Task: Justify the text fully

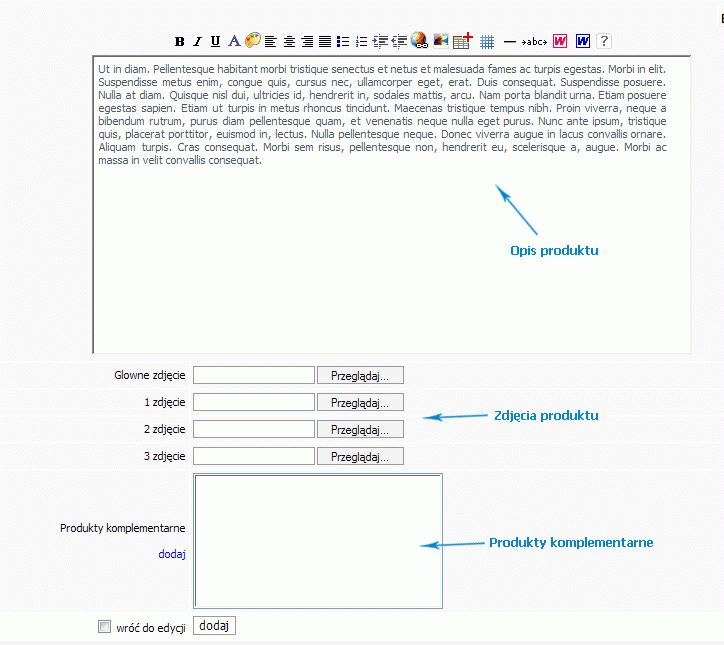Action: (x=325, y=42)
